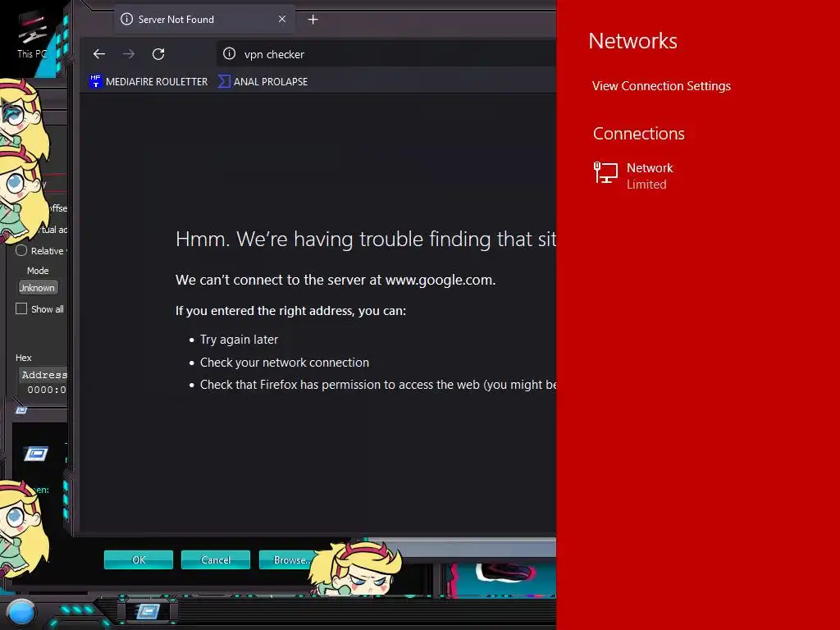
Task: Click the 'Try again later' text
Action: pyautogui.click(x=239, y=340)
